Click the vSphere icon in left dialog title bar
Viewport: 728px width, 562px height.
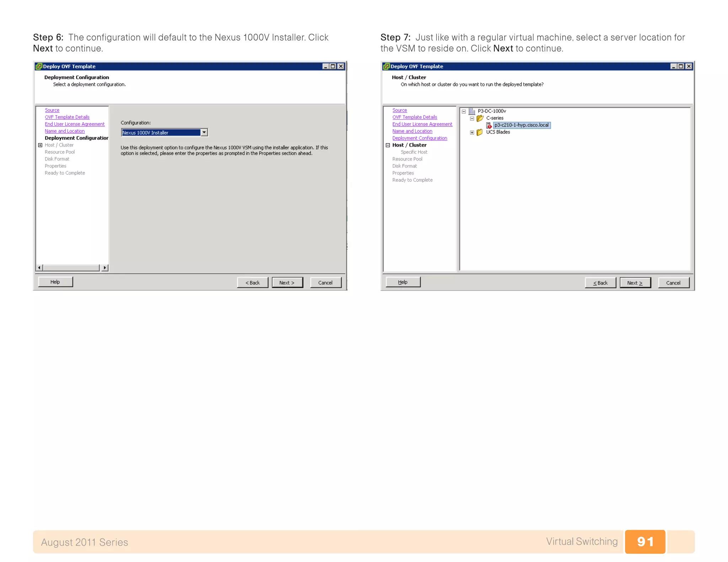click(x=39, y=66)
